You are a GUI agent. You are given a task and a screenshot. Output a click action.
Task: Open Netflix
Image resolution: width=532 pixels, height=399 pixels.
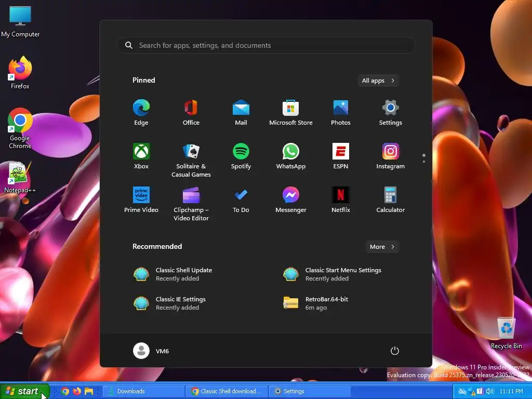pos(341,200)
